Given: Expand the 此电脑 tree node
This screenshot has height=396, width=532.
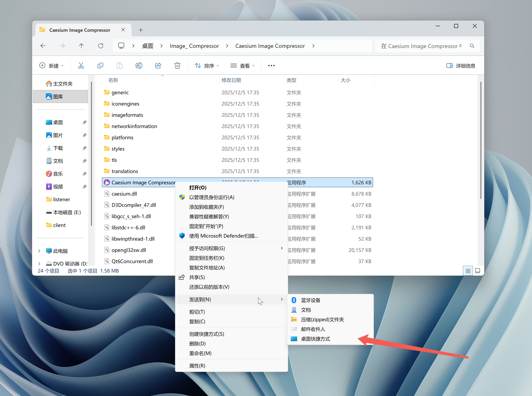Looking at the screenshot, I should point(39,251).
